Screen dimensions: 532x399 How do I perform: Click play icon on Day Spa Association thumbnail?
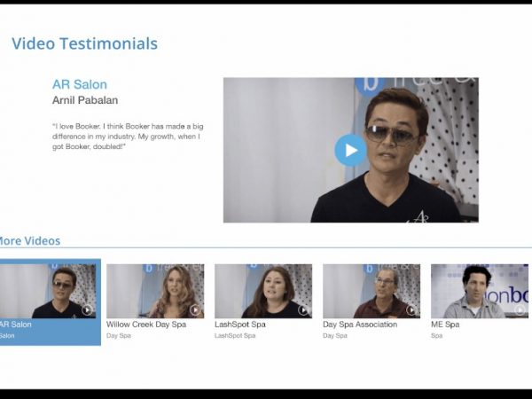[411, 309]
